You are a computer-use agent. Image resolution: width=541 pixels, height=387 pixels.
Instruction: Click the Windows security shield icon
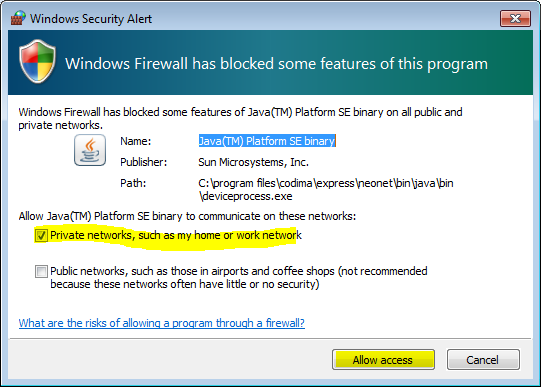[37, 61]
